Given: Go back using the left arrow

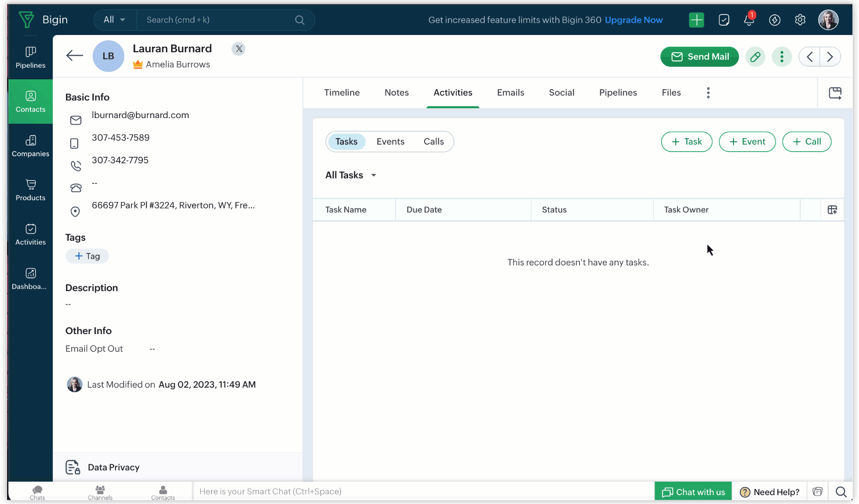Looking at the screenshot, I should click(x=74, y=56).
